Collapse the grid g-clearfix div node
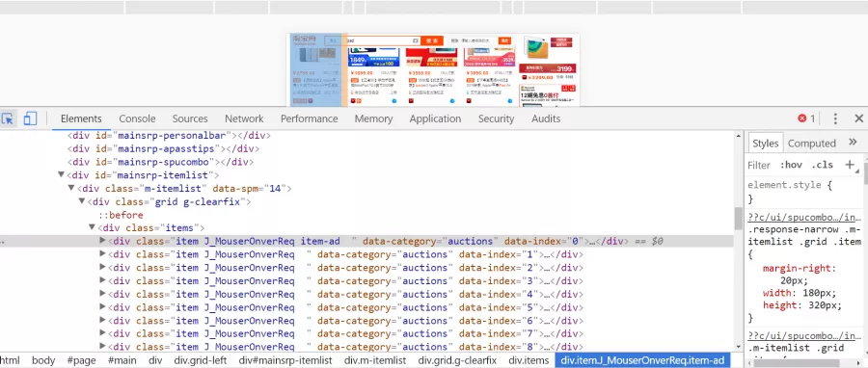The height and width of the screenshot is (368, 868). tap(81, 201)
